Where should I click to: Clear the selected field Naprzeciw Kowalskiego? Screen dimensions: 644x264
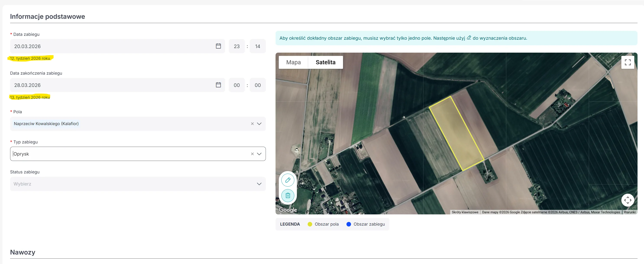[x=252, y=124]
